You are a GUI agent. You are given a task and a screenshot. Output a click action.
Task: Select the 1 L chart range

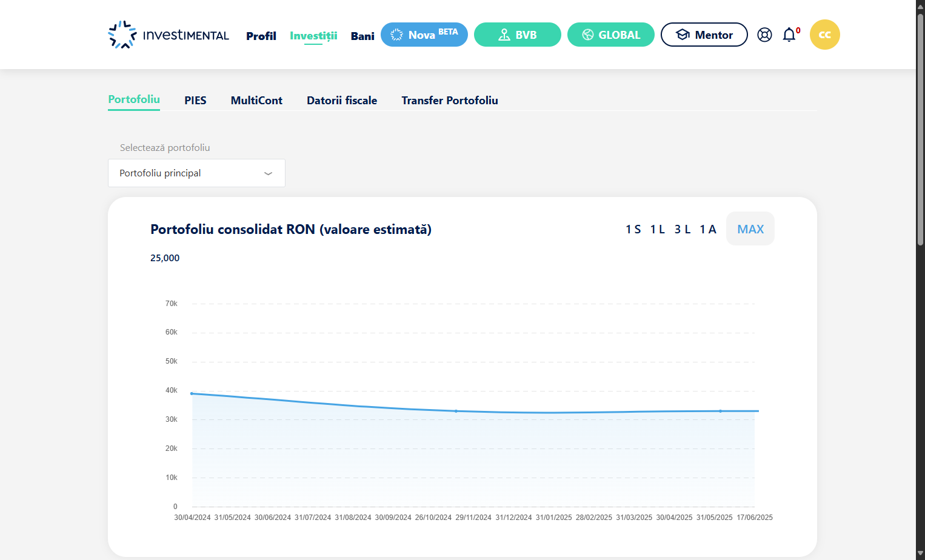658,229
